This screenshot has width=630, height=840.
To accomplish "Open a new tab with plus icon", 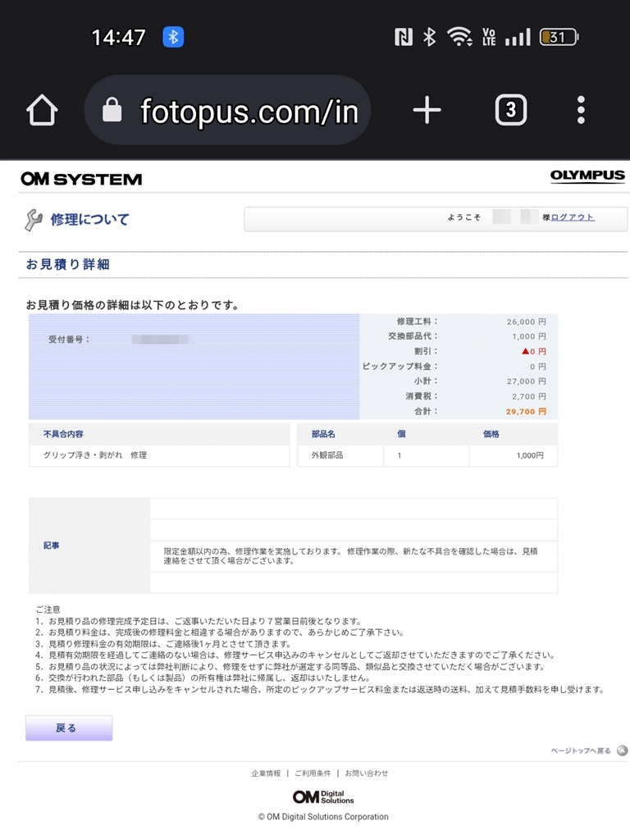I will click(x=427, y=111).
